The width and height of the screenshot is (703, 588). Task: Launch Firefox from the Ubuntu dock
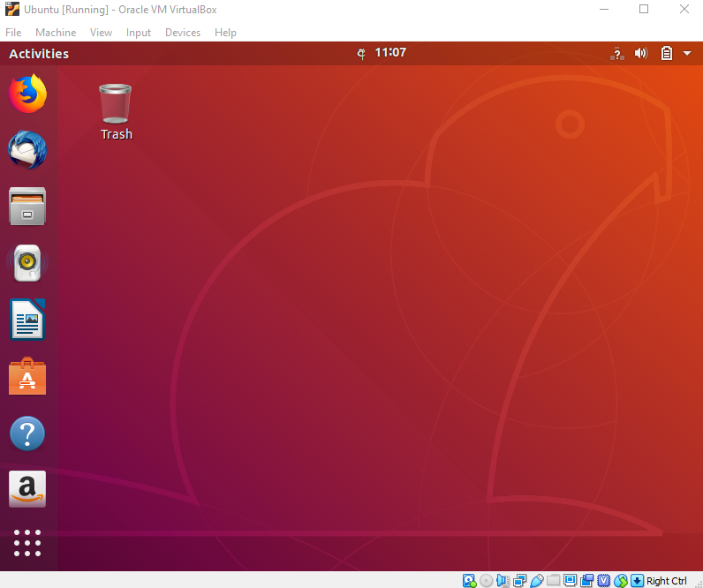click(x=27, y=94)
